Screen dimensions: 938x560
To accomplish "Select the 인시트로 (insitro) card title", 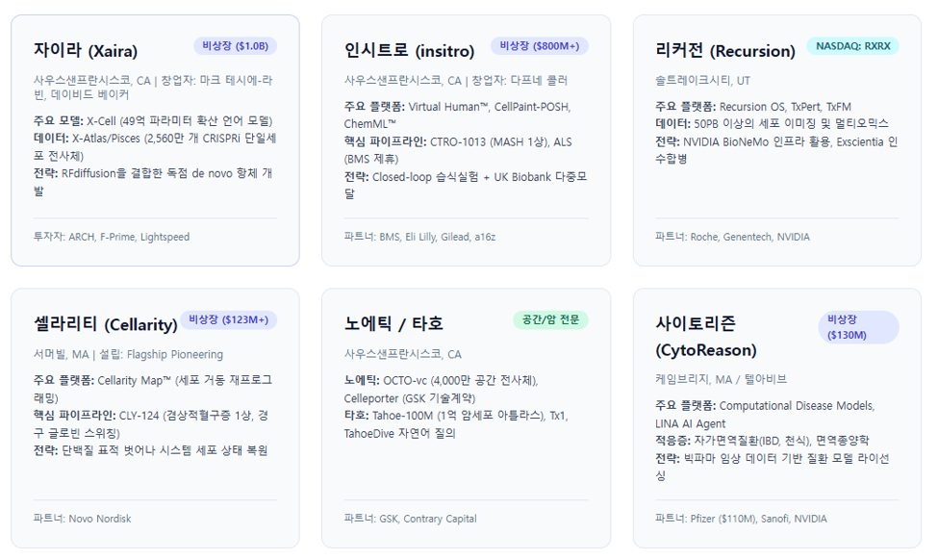I will tap(409, 50).
